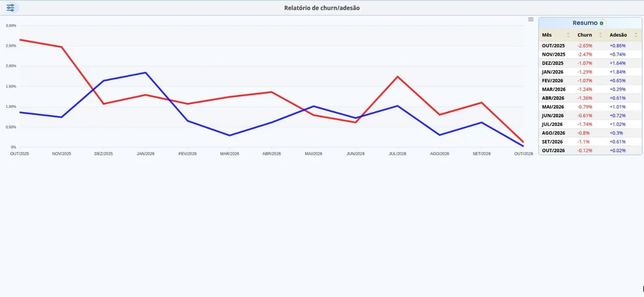Click churn value -2.65% in the table
This screenshot has width=644, height=297.
pyautogui.click(x=585, y=46)
